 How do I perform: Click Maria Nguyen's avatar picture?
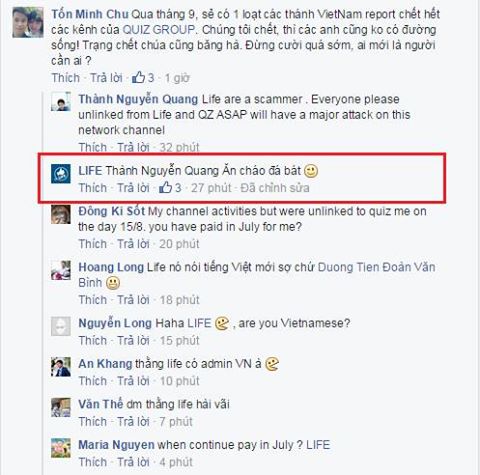pos(61,448)
